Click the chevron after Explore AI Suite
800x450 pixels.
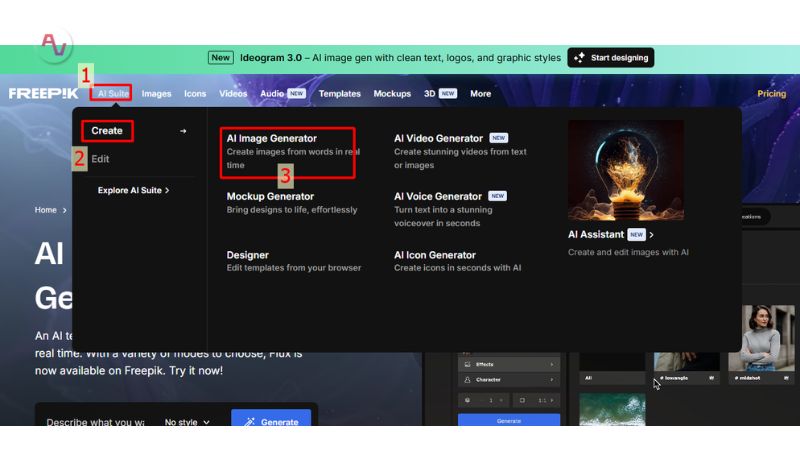(x=167, y=190)
